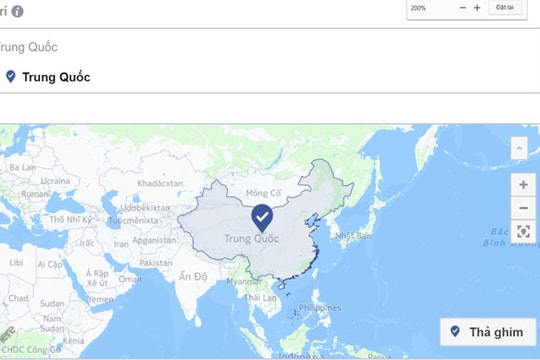Click the Libi label on the map
This screenshot has height=360, width=540.
pos(16,263)
